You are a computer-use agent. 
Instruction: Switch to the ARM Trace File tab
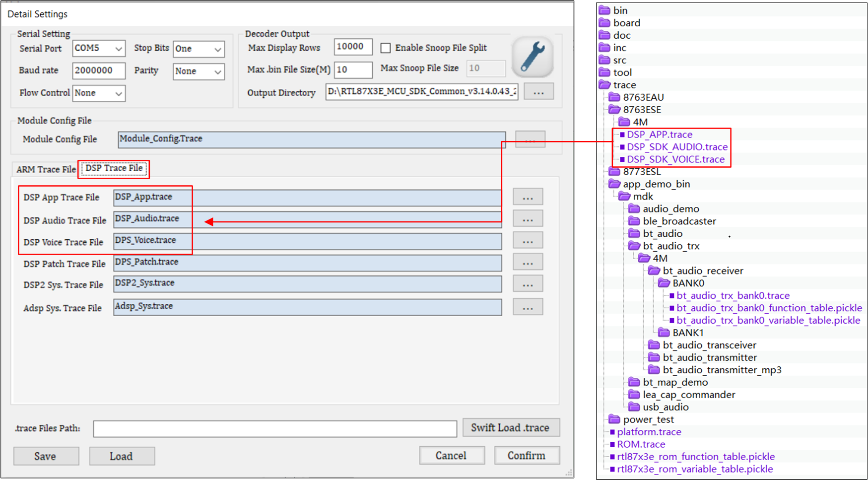[x=46, y=169]
